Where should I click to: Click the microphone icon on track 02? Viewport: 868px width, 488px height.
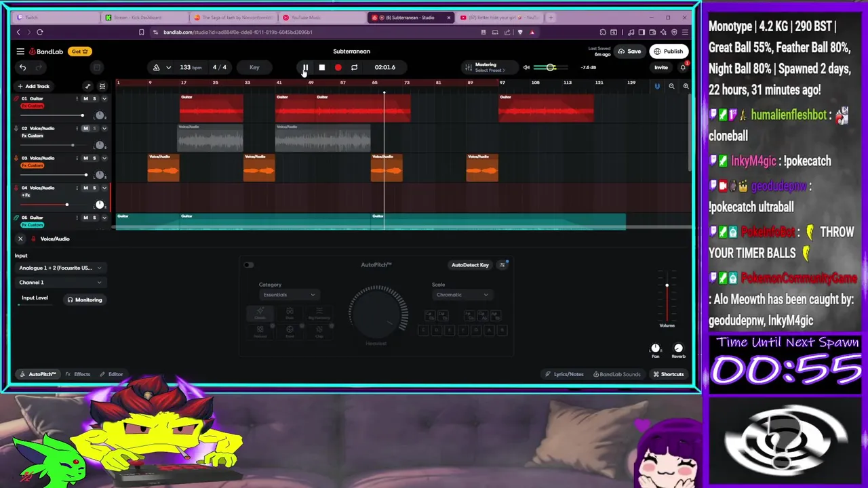[16, 128]
